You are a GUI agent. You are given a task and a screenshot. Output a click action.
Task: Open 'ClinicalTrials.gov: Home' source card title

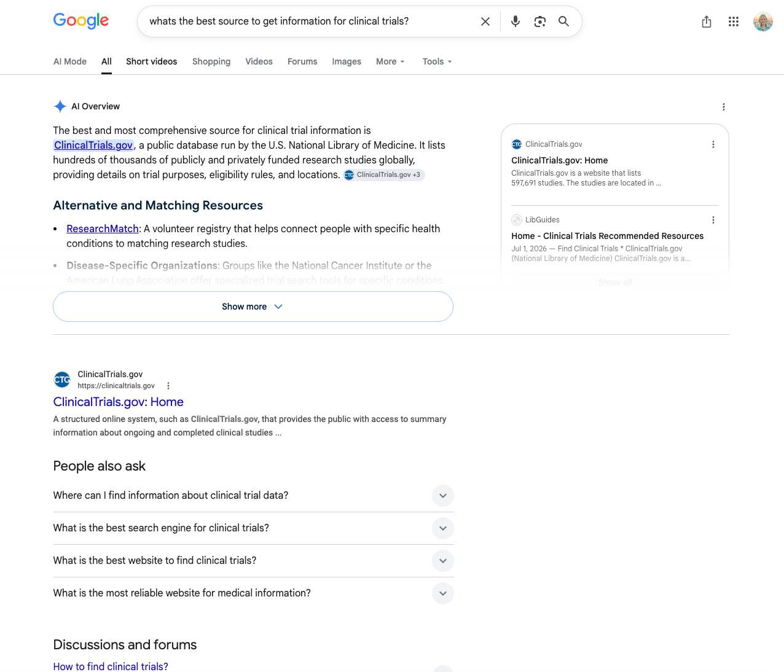pyautogui.click(x=560, y=160)
